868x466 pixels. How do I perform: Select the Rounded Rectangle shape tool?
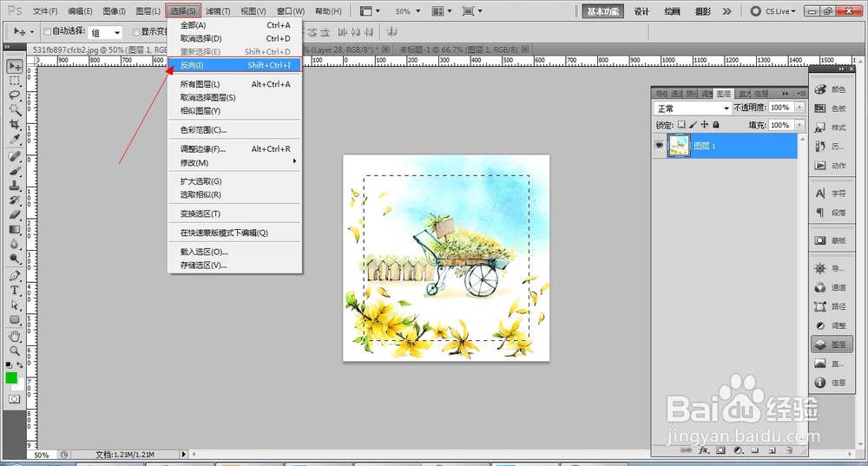coord(15,319)
